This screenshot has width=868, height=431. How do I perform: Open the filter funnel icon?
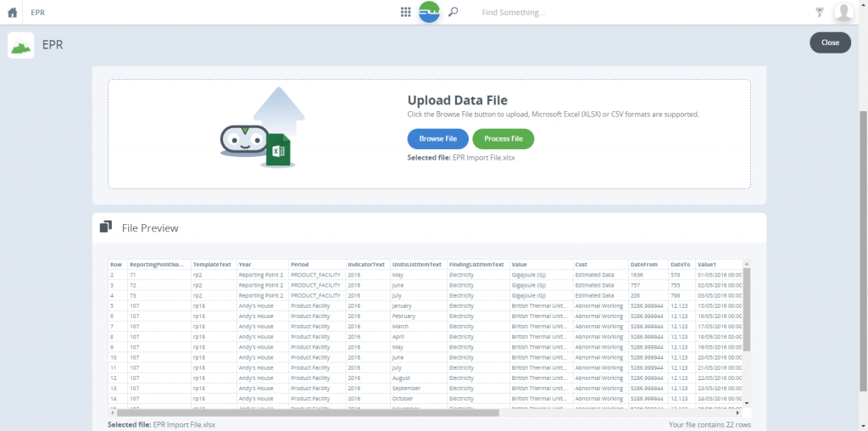coord(819,12)
